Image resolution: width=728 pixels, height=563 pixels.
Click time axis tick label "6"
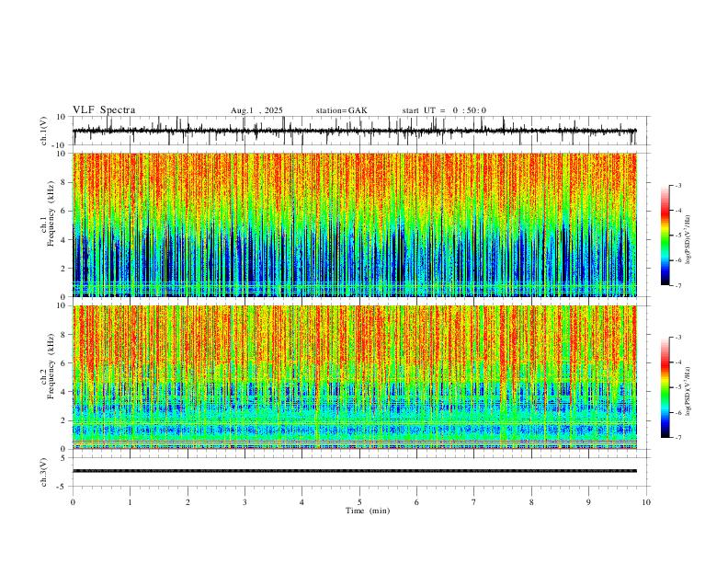click(x=416, y=502)
